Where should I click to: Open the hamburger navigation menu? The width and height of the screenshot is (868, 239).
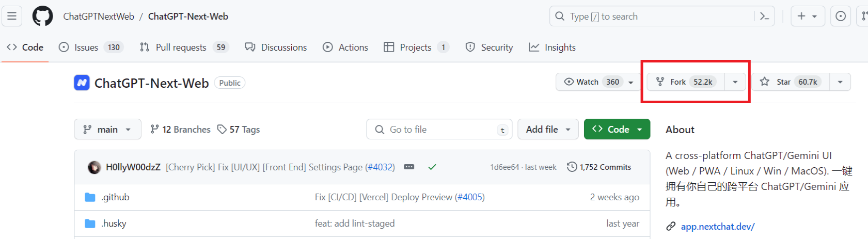tap(12, 16)
